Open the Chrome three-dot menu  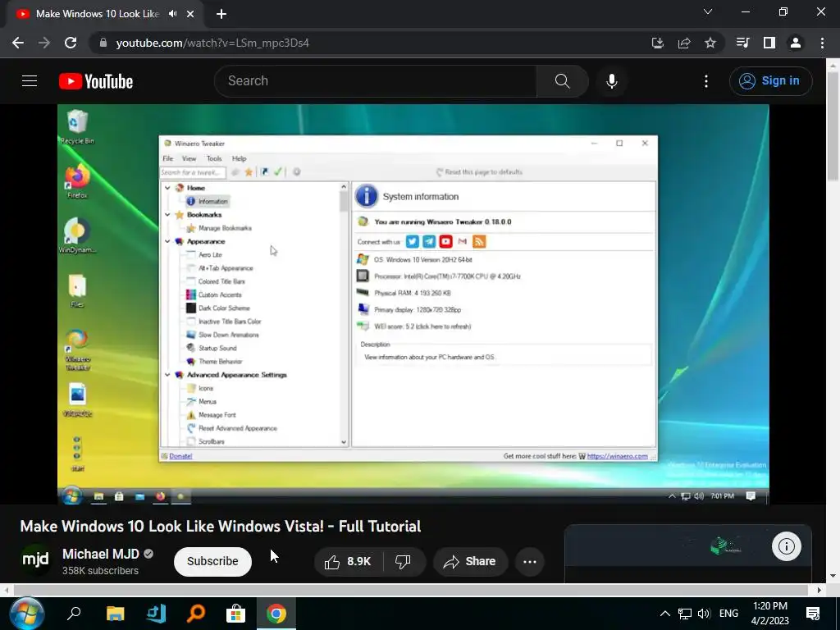822,43
